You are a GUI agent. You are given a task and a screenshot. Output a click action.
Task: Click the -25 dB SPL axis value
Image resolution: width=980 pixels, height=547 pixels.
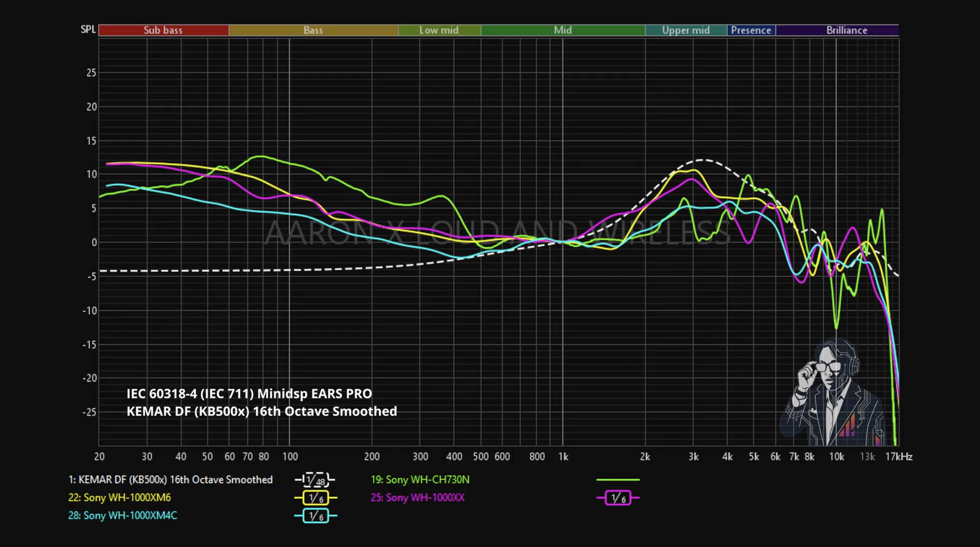click(89, 412)
